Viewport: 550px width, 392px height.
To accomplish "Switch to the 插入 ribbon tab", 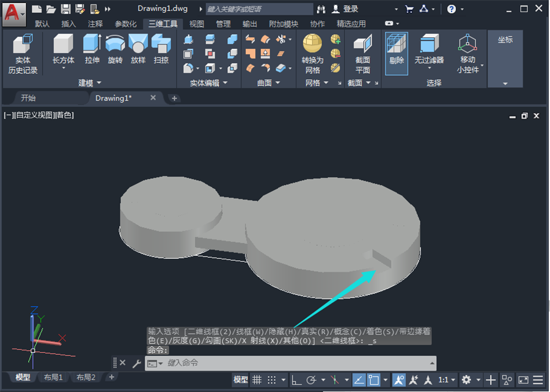I will (x=68, y=24).
